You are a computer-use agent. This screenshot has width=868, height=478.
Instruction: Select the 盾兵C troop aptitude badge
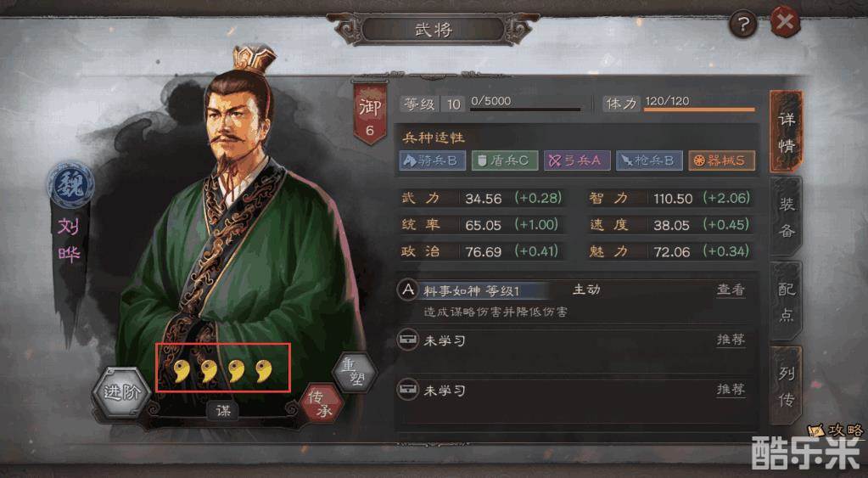504,160
